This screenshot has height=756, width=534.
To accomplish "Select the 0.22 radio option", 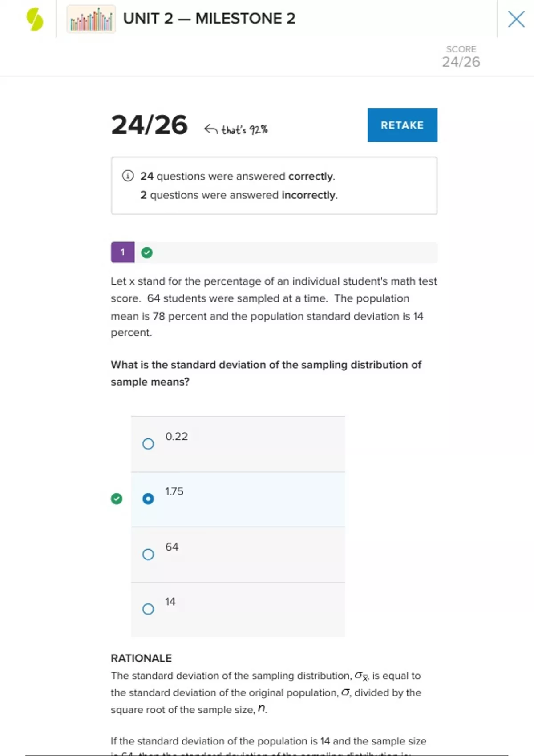I will [148, 444].
